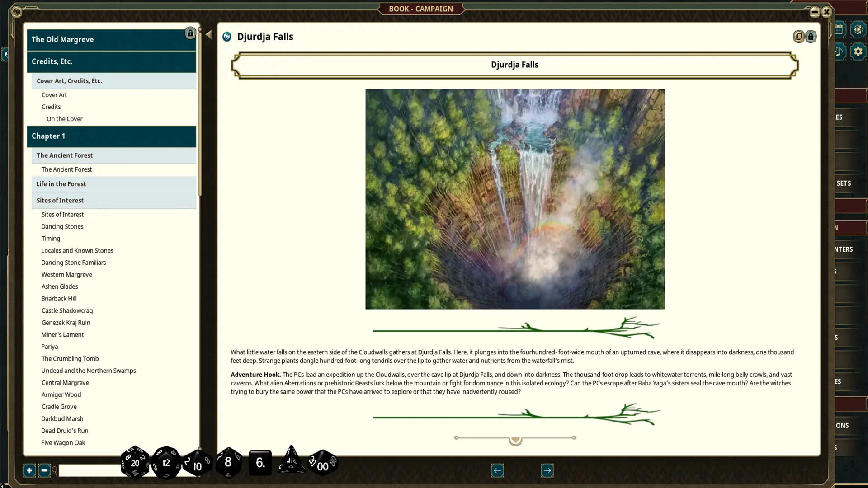Decrease zoom with the minus magnifier button
868x488 pixels.
pyautogui.click(x=44, y=470)
